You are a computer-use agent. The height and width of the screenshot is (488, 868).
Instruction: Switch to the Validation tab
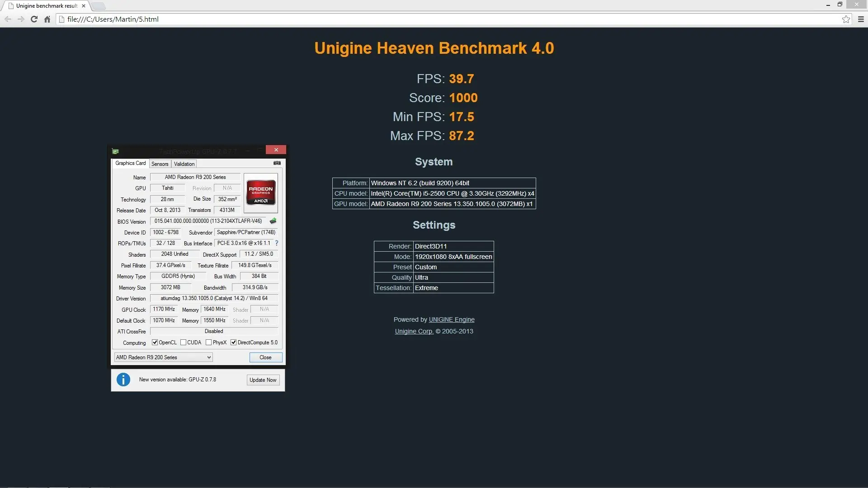(x=184, y=164)
